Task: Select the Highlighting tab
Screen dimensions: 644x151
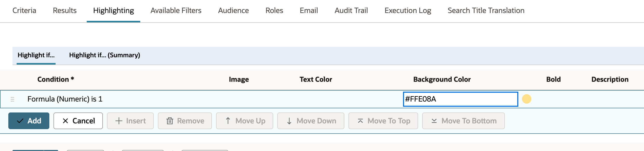Action: tap(113, 10)
